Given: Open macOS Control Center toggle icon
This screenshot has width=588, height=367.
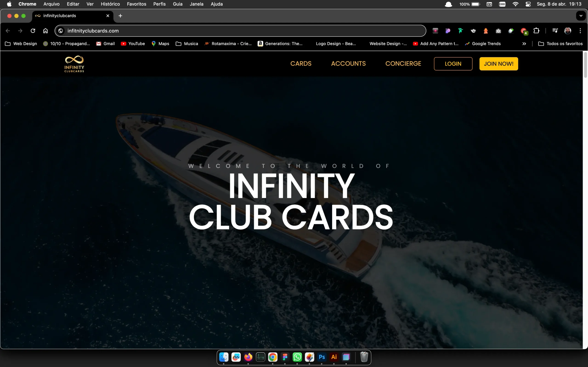Looking at the screenshot, I should tap(528, 4).
